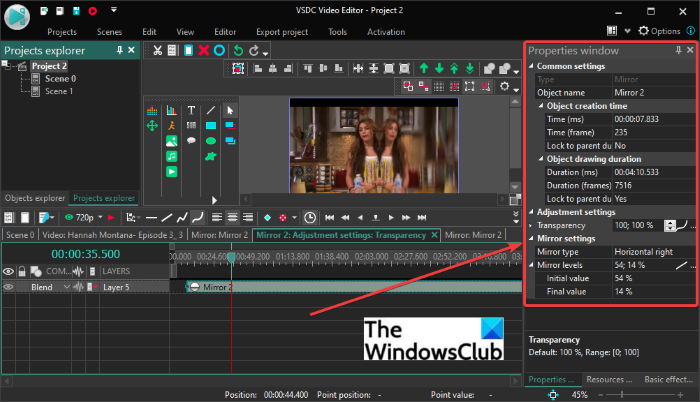The height and width of the screenshot is (402, 700).
Task: Select Scene 1 in Projects explorer
Action: [59, 91]
